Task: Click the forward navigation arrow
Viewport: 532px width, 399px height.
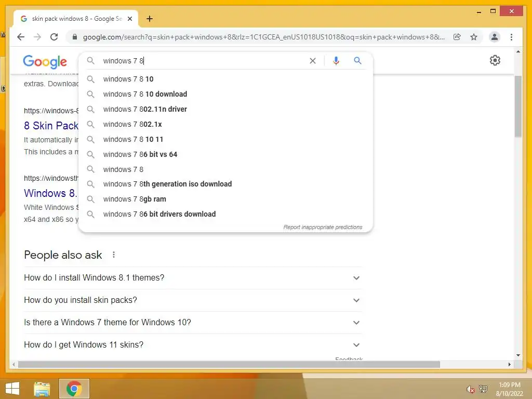Action: [x=37, y=37]
